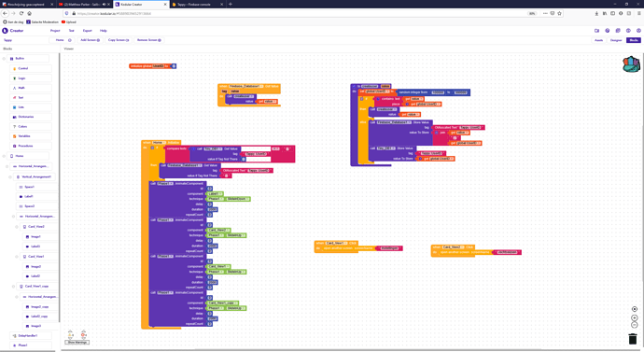Open a new browser tab with plus
This screenshot has height=352, width=644.
point(231,4)
